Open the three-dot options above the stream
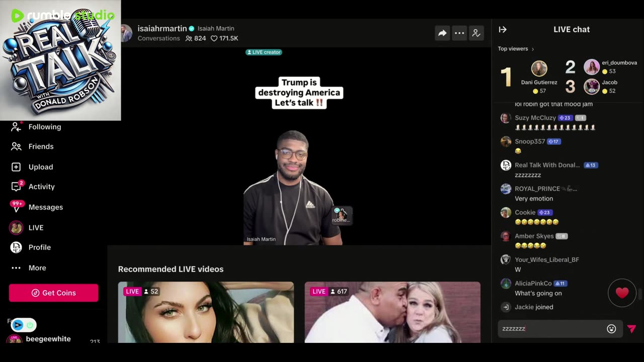This screenshot has width=644, height=362. (459, 33)
